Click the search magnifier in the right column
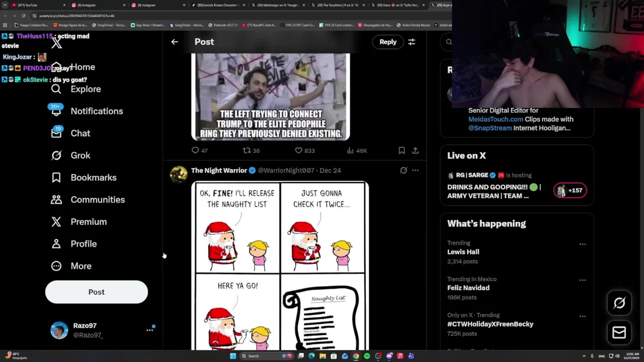Image resolution: width=644 pixels, height=362 pixels. 449,42
